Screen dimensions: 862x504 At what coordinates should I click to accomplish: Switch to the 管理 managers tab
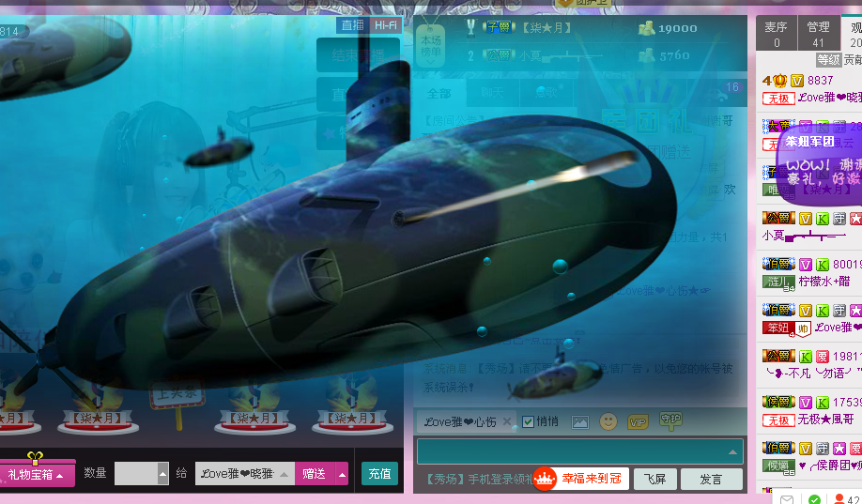click(x=818, y=34)
